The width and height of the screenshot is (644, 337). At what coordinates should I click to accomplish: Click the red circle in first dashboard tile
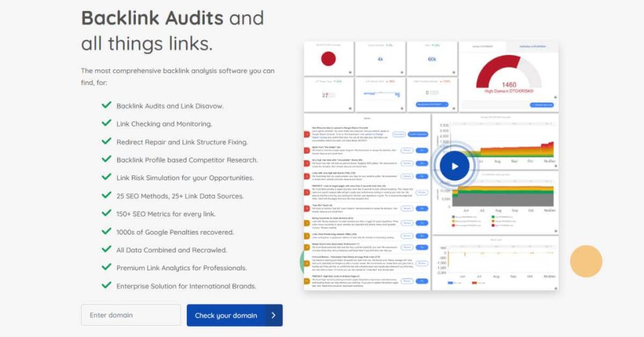tap(328, 59)
